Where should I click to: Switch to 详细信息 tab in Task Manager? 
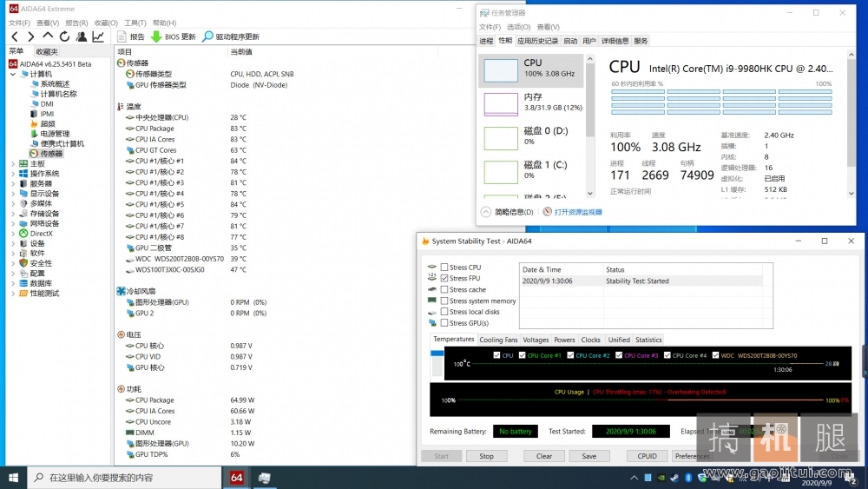[x=615, y=41]
